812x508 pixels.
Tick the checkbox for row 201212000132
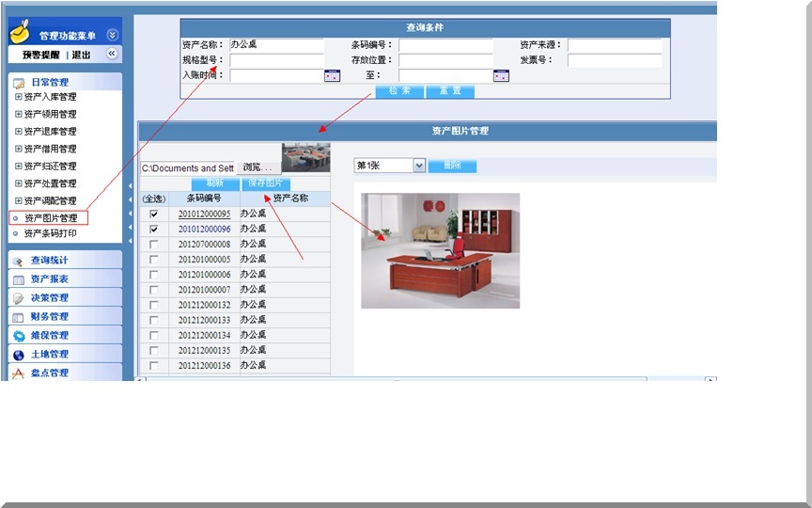pyautogui.click(x=153, y=305)
